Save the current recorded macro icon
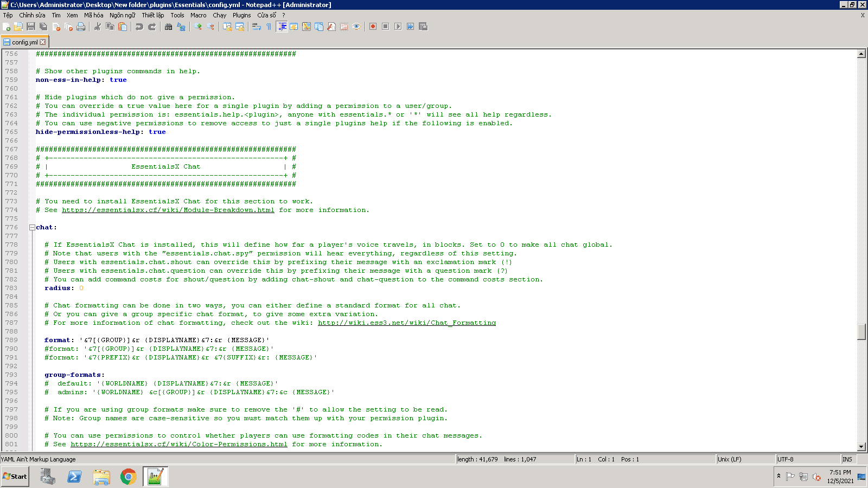 (x=423, y=27)
